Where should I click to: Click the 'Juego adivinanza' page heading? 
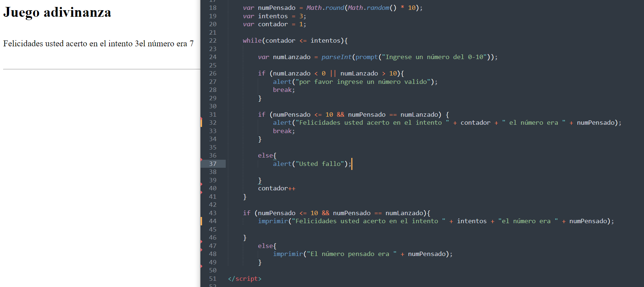click(57, 12)
